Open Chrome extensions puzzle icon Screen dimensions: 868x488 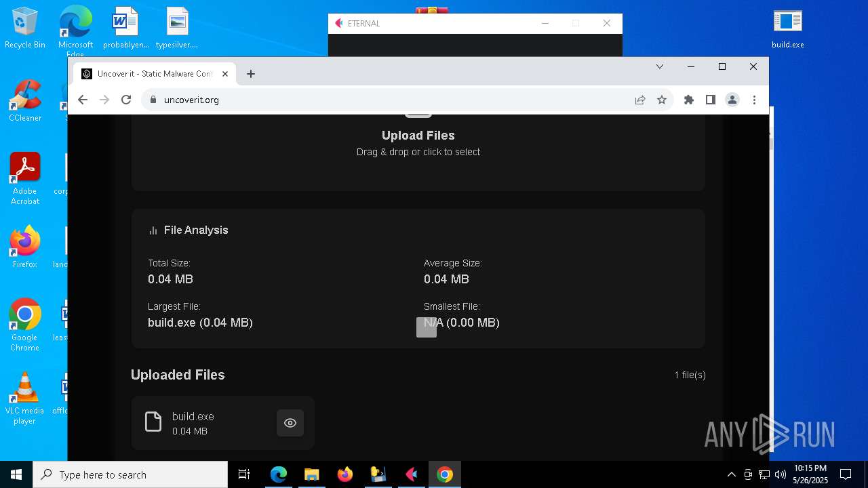(x=689, y=100)
